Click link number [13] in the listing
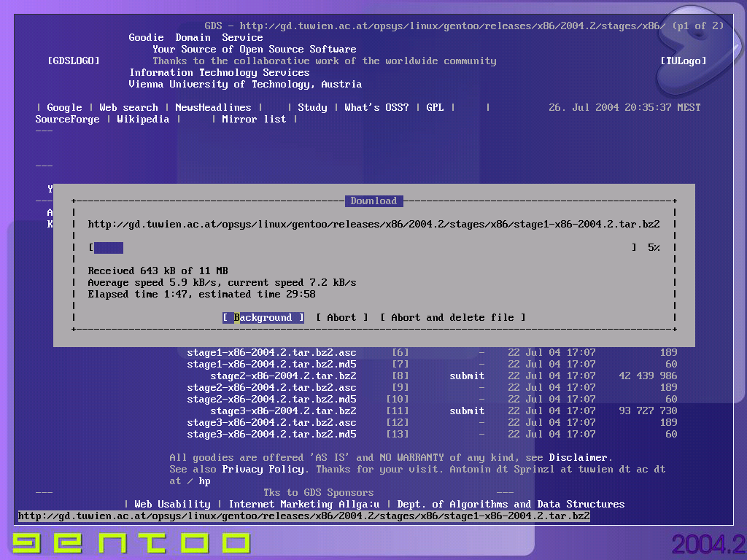747x560 pixels. (398, 435)
